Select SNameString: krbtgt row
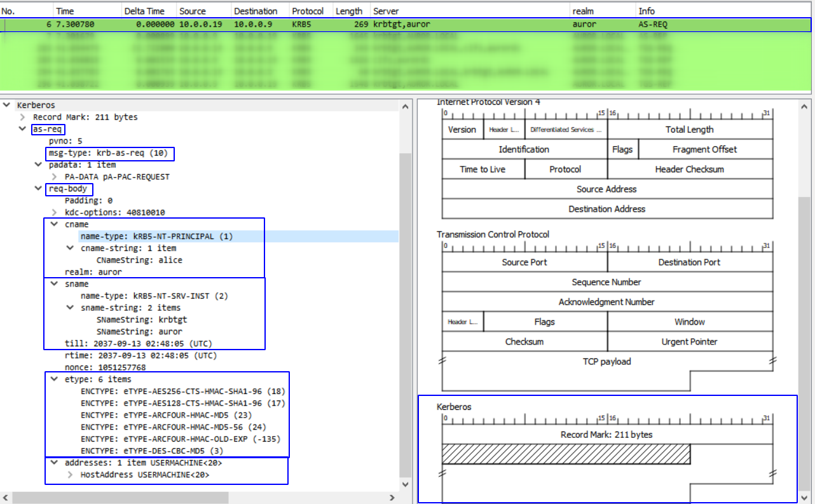 (142, 320)
